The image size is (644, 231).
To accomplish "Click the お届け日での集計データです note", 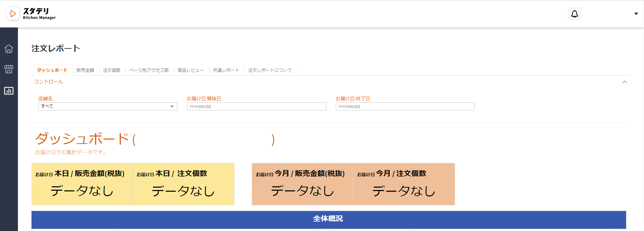I will (x=70, y=152).
